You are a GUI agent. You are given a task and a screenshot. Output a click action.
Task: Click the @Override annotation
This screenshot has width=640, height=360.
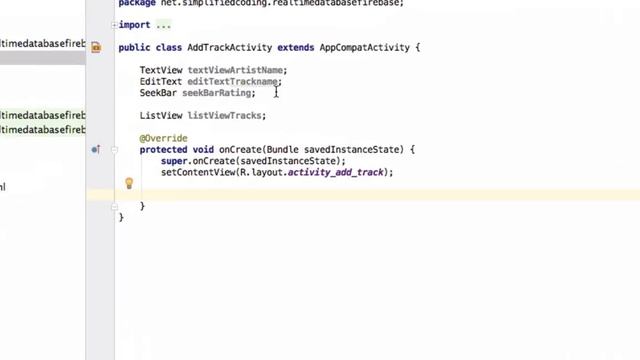(x=163, y=138)
